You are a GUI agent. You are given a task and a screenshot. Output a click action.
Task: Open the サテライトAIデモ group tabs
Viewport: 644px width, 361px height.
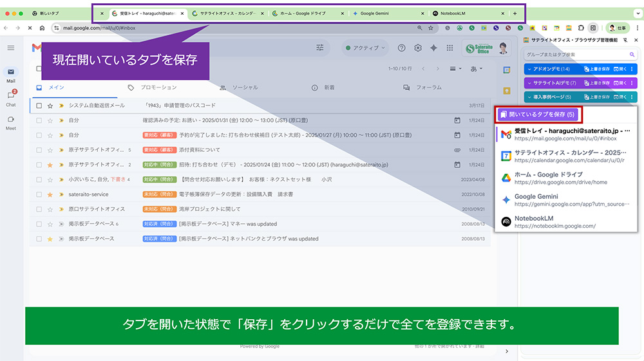click(620, 83)
